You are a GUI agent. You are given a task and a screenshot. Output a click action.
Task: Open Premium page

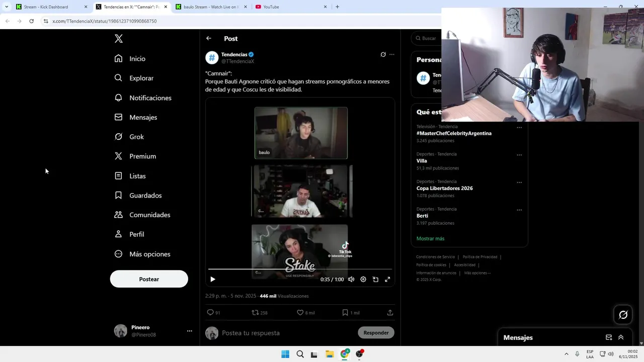click(x=135, y=156)
